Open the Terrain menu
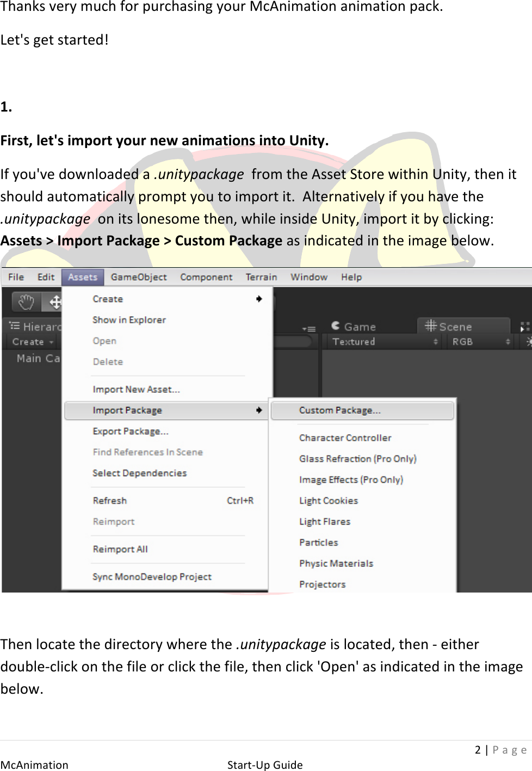Image resolution: width=532 pixels, height=771 pixels. (261, 277)
